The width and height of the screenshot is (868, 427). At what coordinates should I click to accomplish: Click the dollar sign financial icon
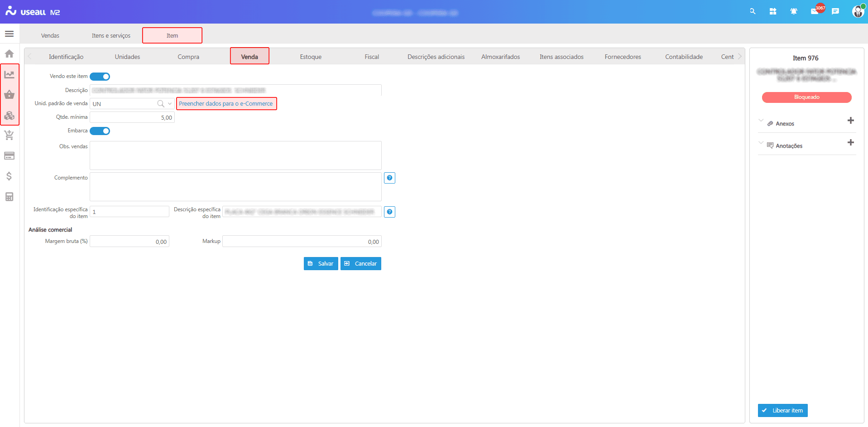click(x=9, y=176)
